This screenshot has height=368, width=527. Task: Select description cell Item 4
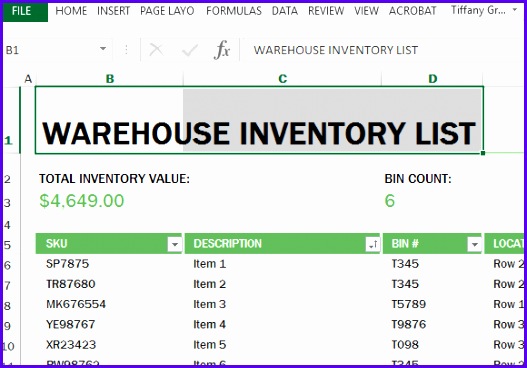pyautogui.click(x=209, y=324)
